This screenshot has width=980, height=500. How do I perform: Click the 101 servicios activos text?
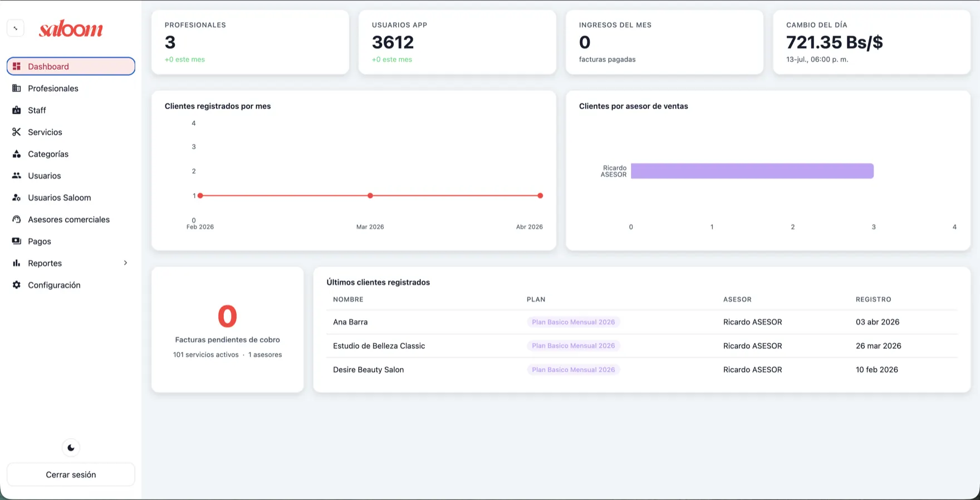click(205, 355)
